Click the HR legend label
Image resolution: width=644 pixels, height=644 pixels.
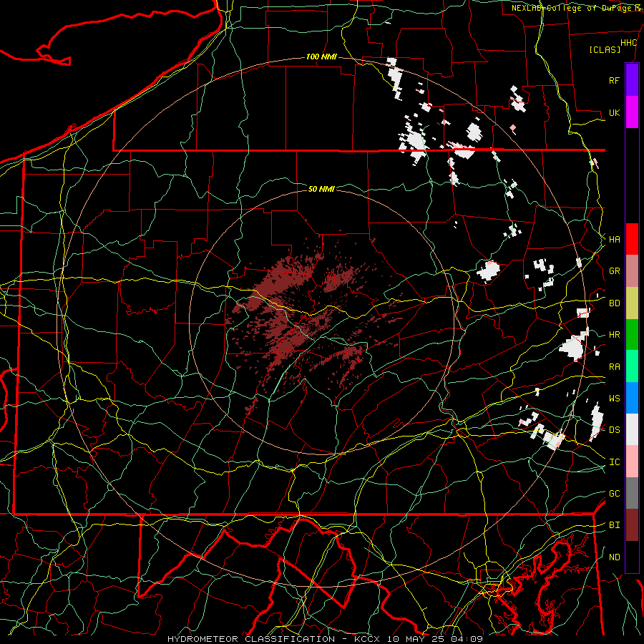614,334
